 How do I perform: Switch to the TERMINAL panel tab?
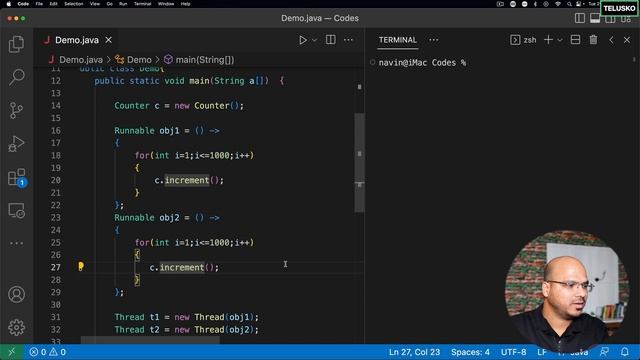click(x=398, y=40)
